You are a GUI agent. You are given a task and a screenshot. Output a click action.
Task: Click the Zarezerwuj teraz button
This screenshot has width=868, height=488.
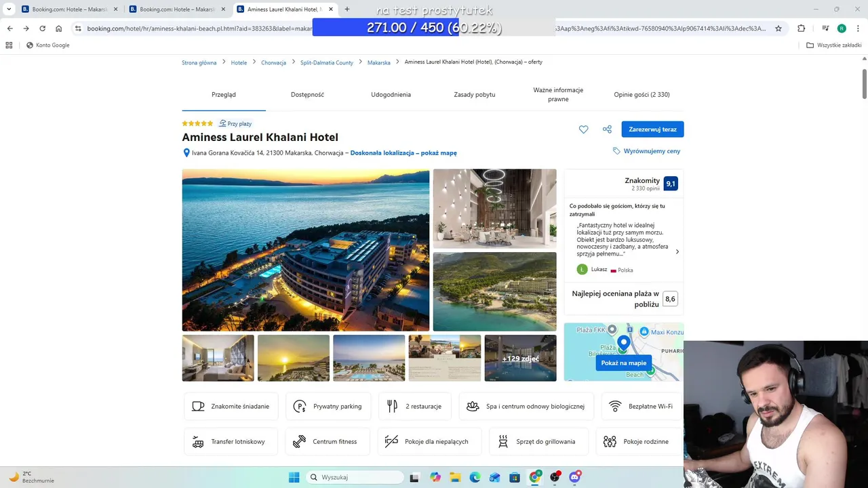(x=652, y=129)
